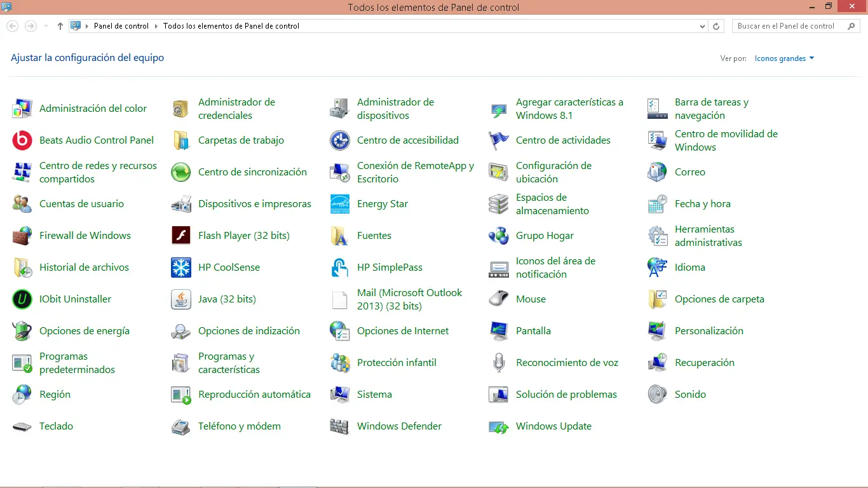Open the Centro de accesibilidad icon
The image size is (868, 488).
click(340, 140)
